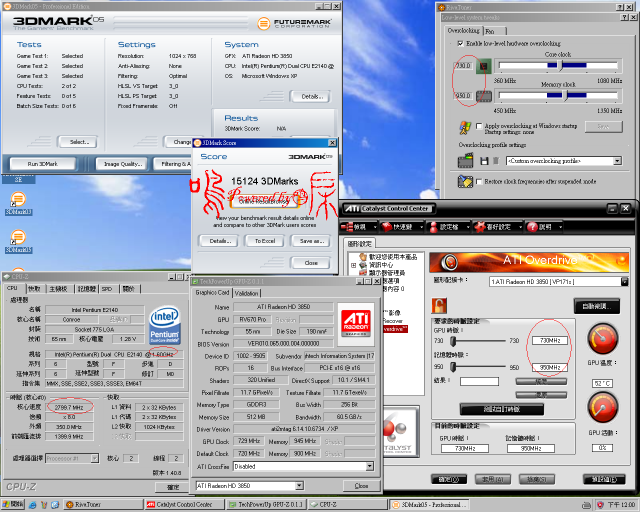Toggle Enable low-level hardware overclocking checkbox
The width and height of the screenshot is (640, 512).
pos(460,43)
